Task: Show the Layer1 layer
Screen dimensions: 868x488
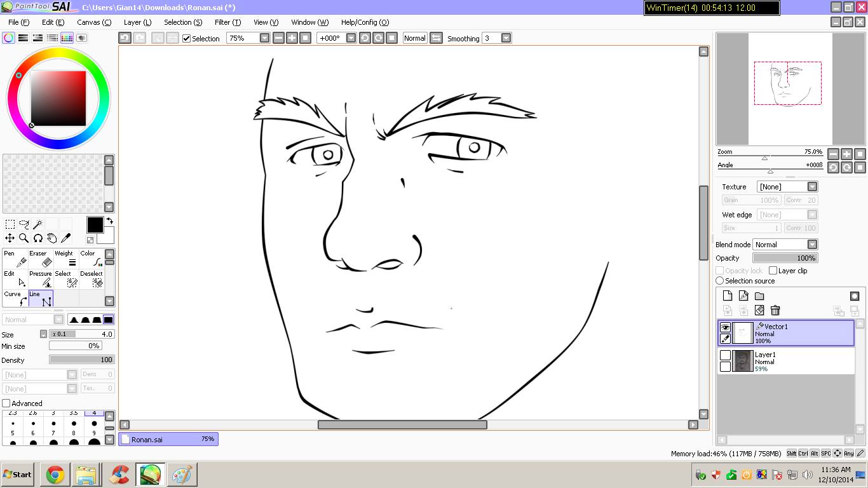Action: tap(725, 355)
